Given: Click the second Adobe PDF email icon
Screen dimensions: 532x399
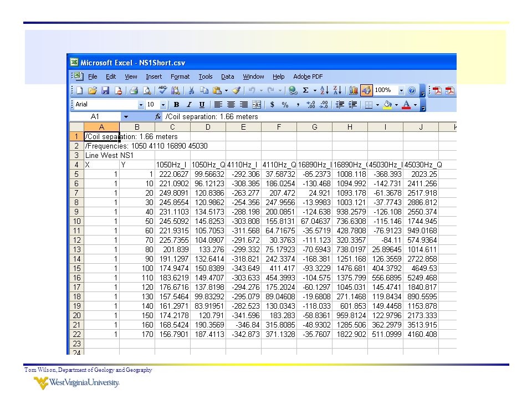Looking at the screenshot, I should [450, 90].
